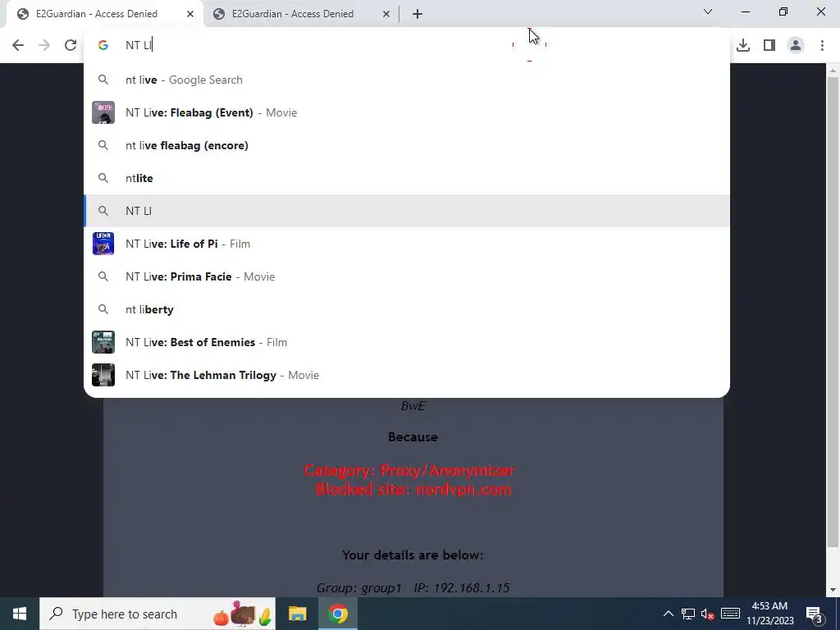Click the address bar text field
This screenshot has width=840, height=630.
click(407, 45)
